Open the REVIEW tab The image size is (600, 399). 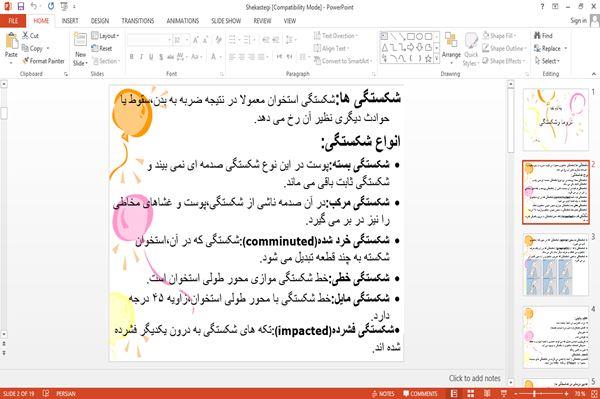point(262,21)
